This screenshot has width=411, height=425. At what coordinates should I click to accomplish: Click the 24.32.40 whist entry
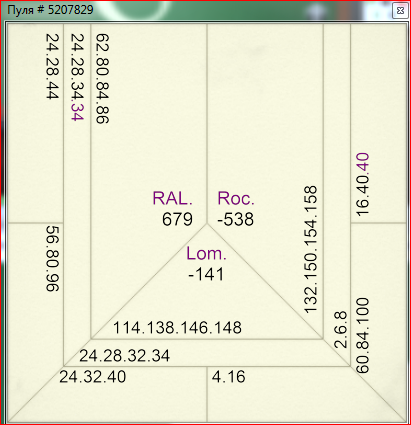pos(93,377)
